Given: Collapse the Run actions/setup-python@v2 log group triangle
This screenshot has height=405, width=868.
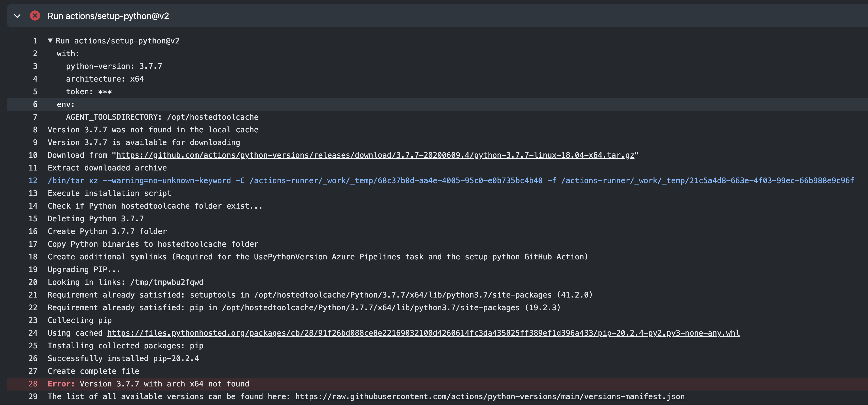Looking at the screenshot, I should (x=50, y=41).
